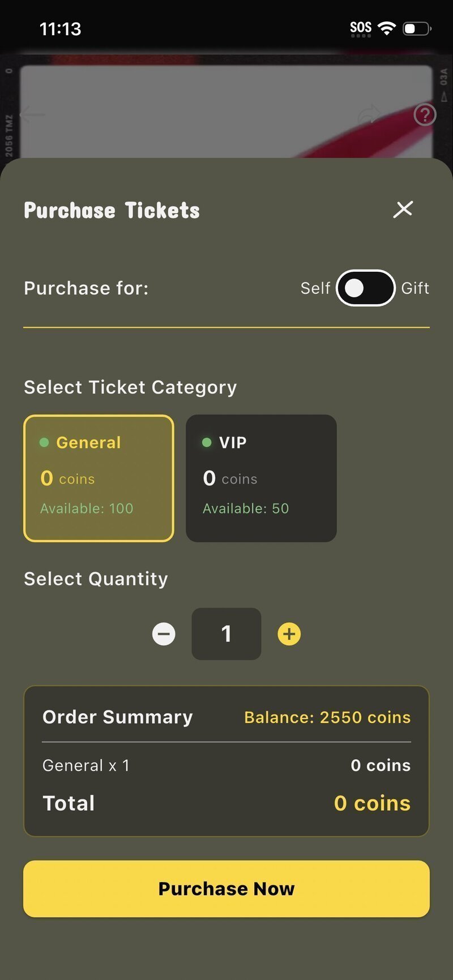Tap the Purchase Tickets header
453x980 pixels.
tap(112, 210)
